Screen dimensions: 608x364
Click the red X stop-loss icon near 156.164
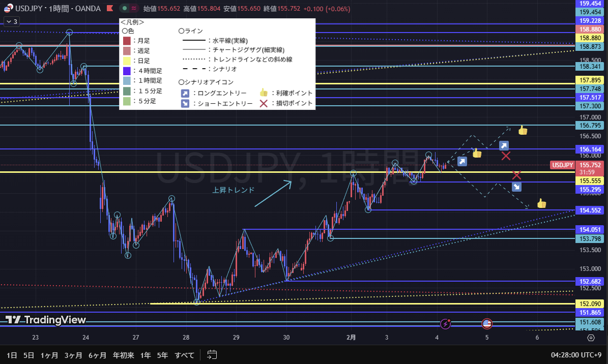tap(506, 156)
